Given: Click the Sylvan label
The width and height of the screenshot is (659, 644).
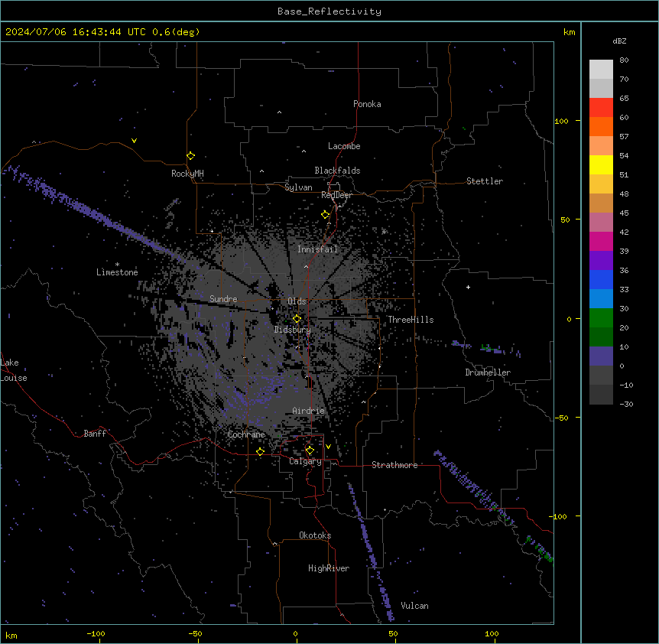Looking at the screenshot, I should [x=298, y=187].
